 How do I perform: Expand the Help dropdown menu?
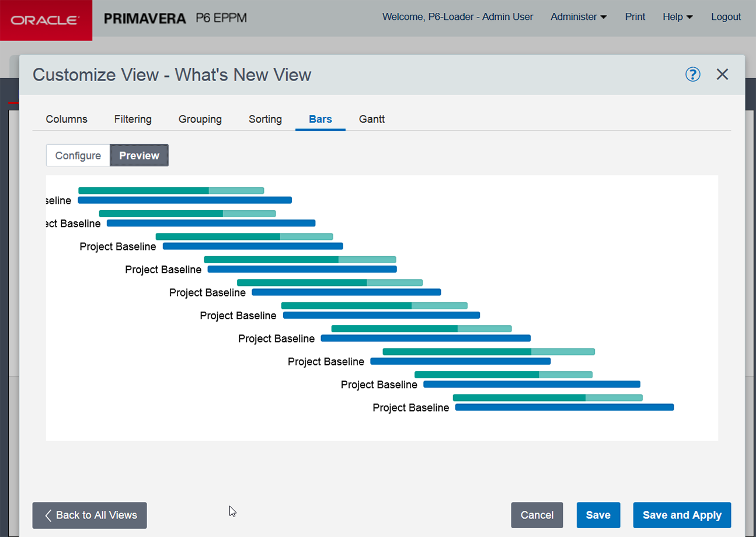(x=677, y=17)
